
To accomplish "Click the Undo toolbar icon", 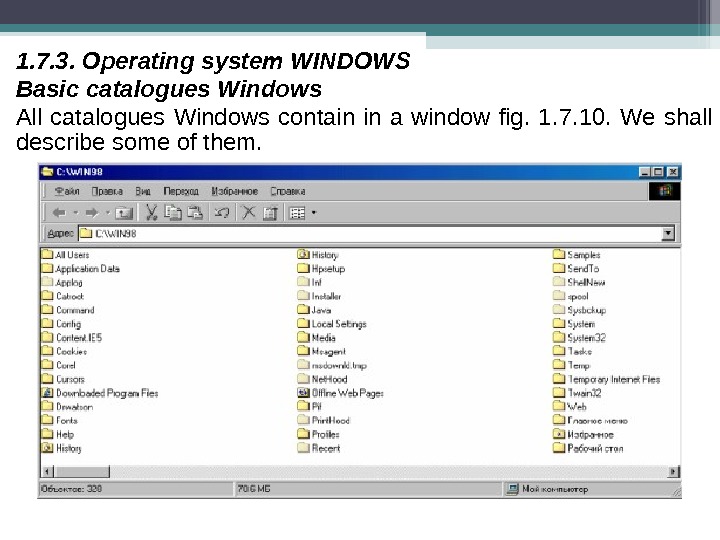I will [x=222, y=212].
